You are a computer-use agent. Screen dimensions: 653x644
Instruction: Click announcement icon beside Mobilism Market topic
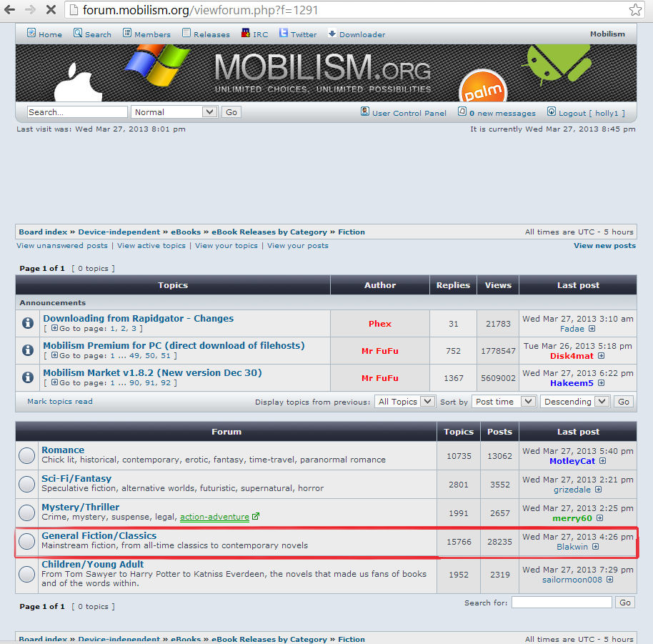coord(27,377)
